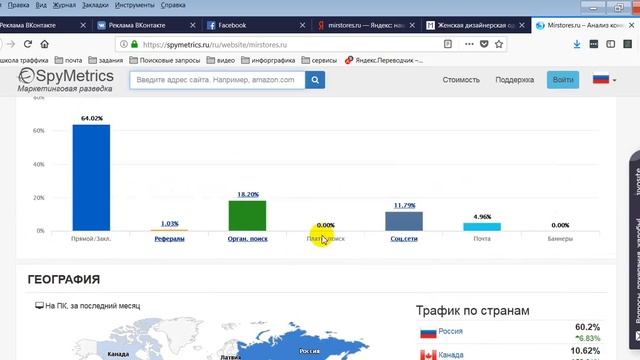Image resolution: width=640 pixels, height=360 pixels.
Task: Switch to the Facebook tab
Action: (257, 25)
